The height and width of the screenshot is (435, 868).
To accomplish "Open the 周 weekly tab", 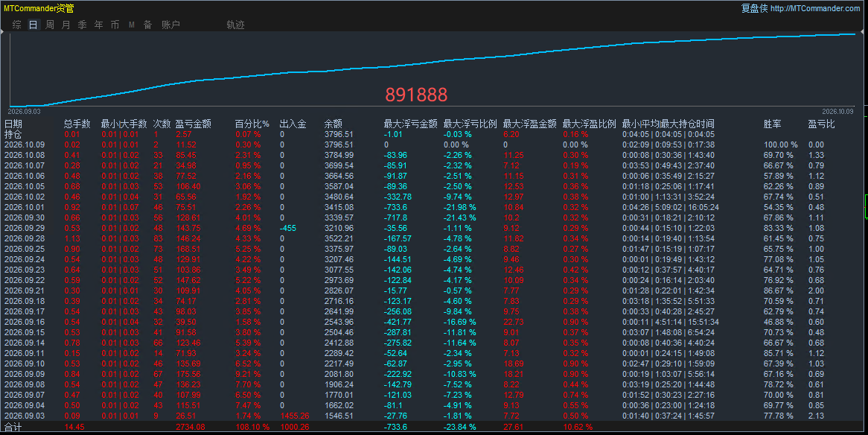I will tap(50, 25).
